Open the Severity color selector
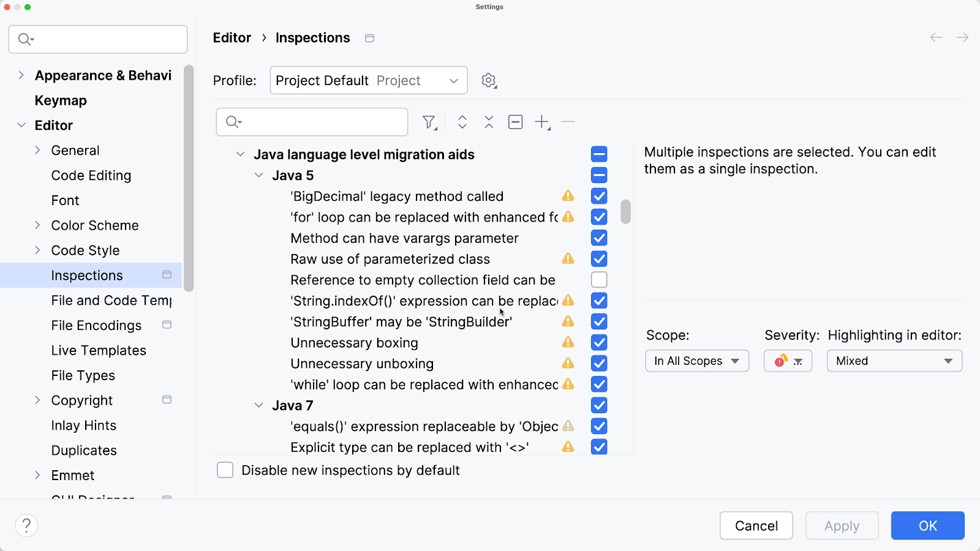980x551 pixels. point(788,361)
